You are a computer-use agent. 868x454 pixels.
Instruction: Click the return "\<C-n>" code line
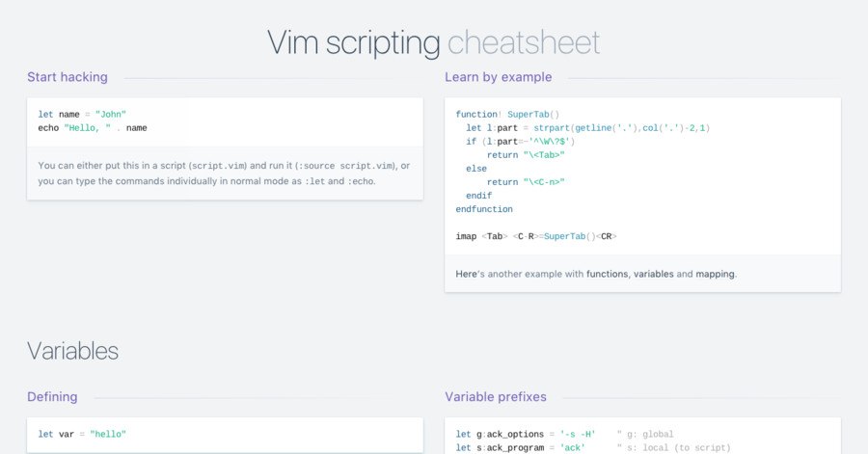(526, 182)
